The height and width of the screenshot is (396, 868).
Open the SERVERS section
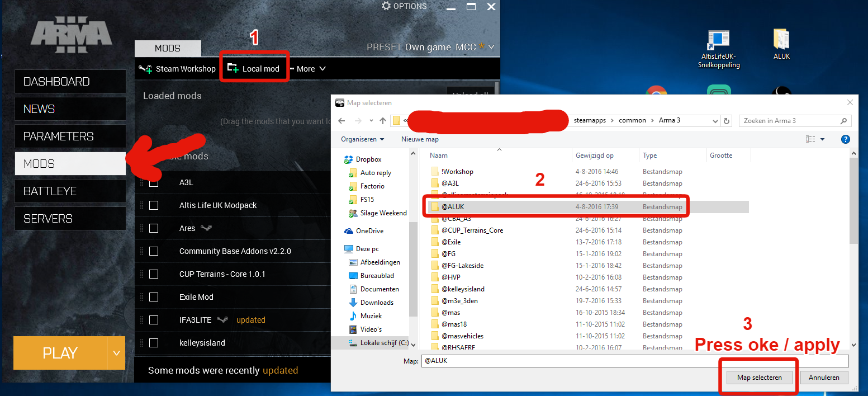pos(70,219)
